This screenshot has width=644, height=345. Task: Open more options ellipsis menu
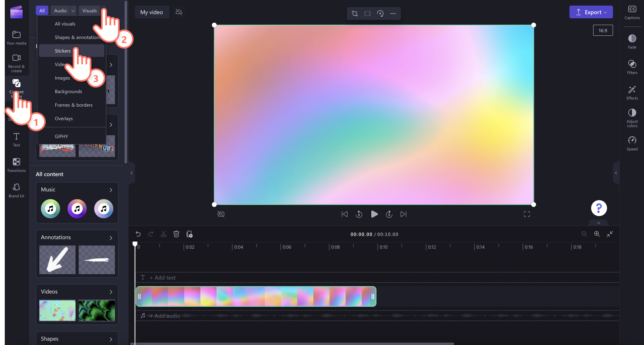click(x=393, y=14)
